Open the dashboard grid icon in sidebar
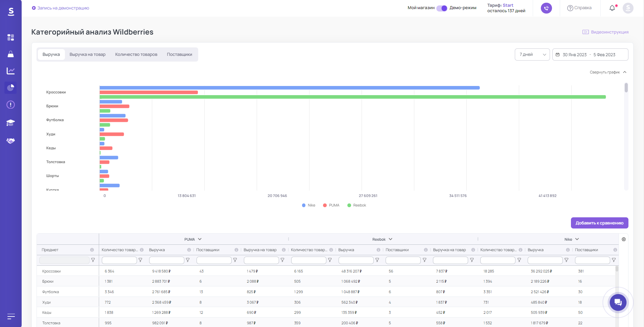This screenshot has width=644, height=327. [x=10, y=37]
